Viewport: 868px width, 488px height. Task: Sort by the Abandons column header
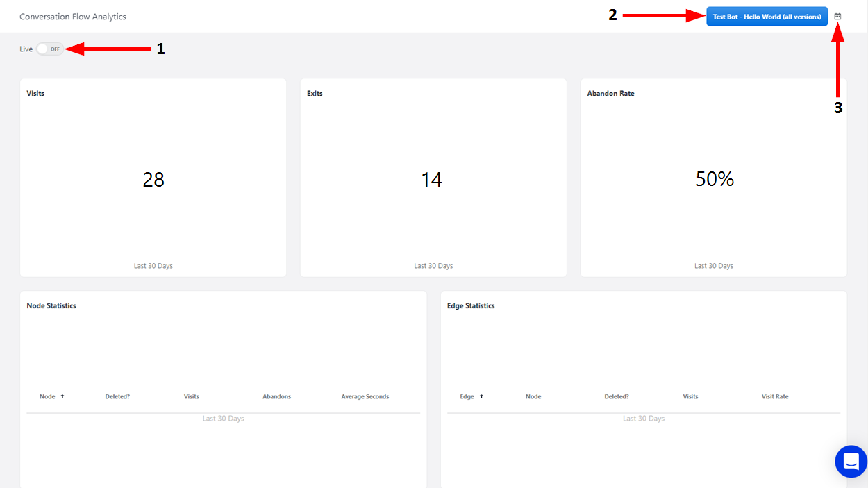point(276,397)
